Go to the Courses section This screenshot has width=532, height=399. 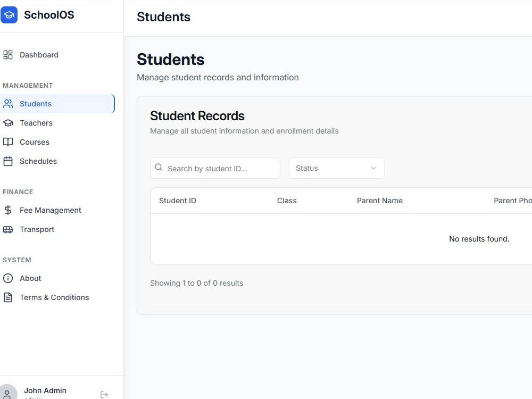pyautogui.click(x=57, y=142)
